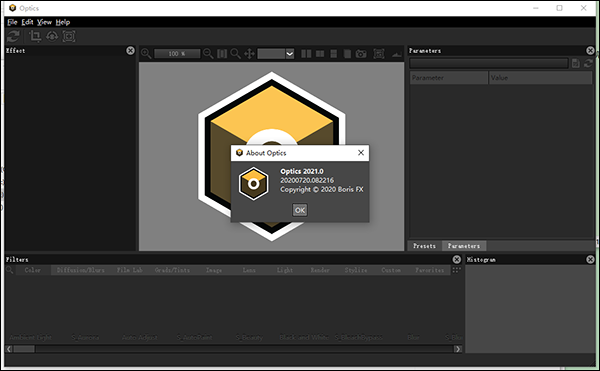Toggle side-by-side comparison view icon
The height and width of the screenshot is (371, 600).
click(306, 54)
